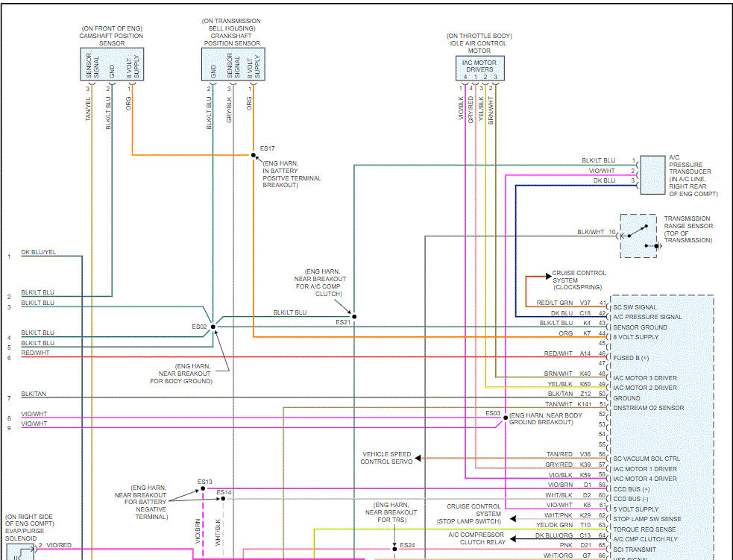Click the TAN/RED V36 wire label

point(569,454)
